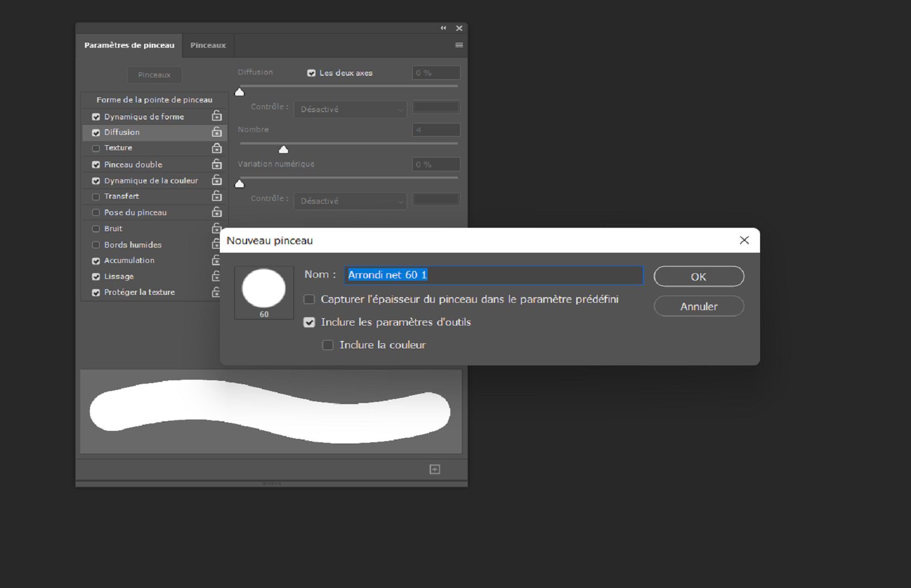This screenshot has height=588, width=911.
Task: Click the Nombre value field
Action: point(436,130)
